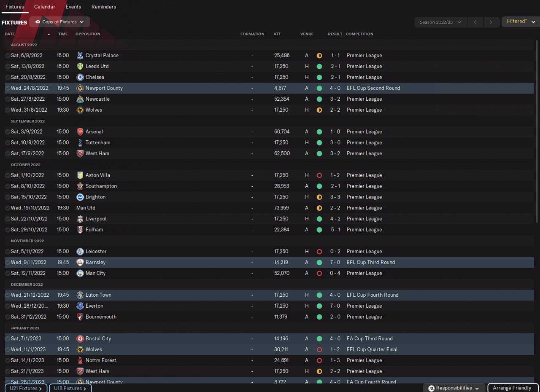The height and width of the screenshot is (392, 540).
Task: Sort by the Venue column header
Action: tap(307, 34)
